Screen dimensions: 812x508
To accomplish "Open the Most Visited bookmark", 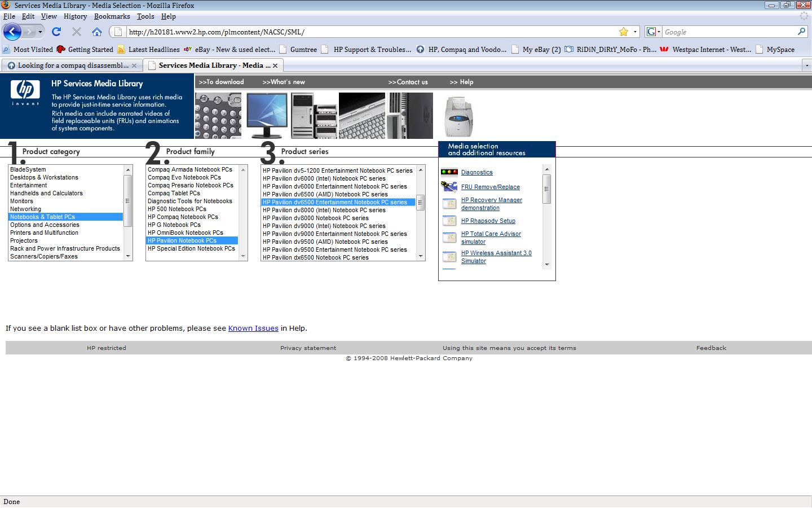I will coord(28,50).
